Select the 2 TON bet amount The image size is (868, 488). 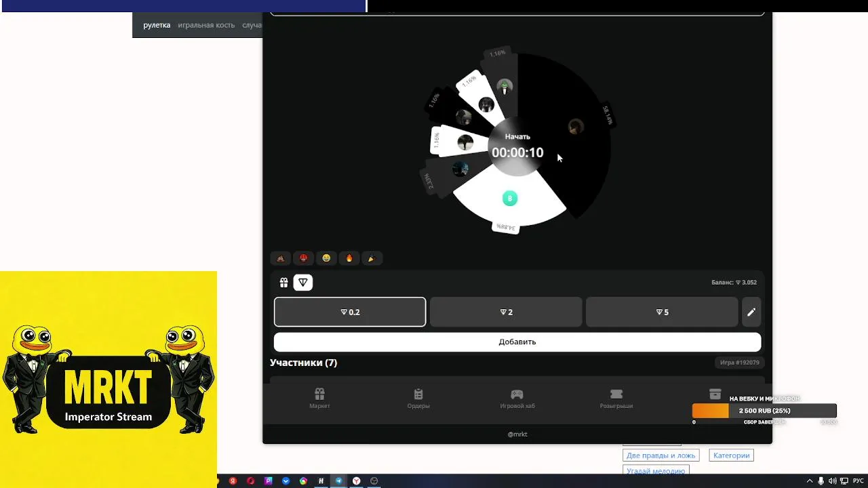click(x=506, y=312)
